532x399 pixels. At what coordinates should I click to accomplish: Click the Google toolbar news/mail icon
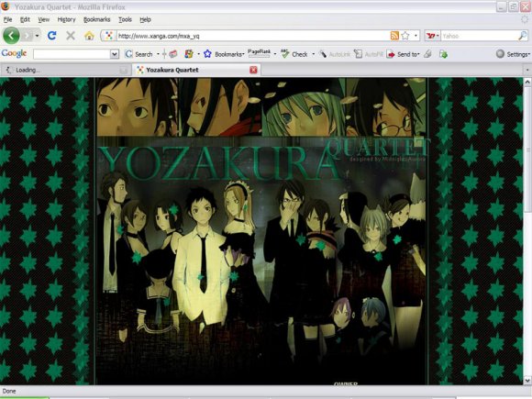pos(173,54)
